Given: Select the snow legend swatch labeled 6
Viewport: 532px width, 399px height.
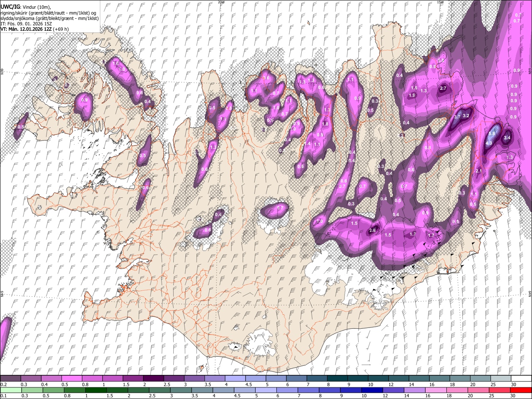Looking at the screenshot, I should coord(296,379).
